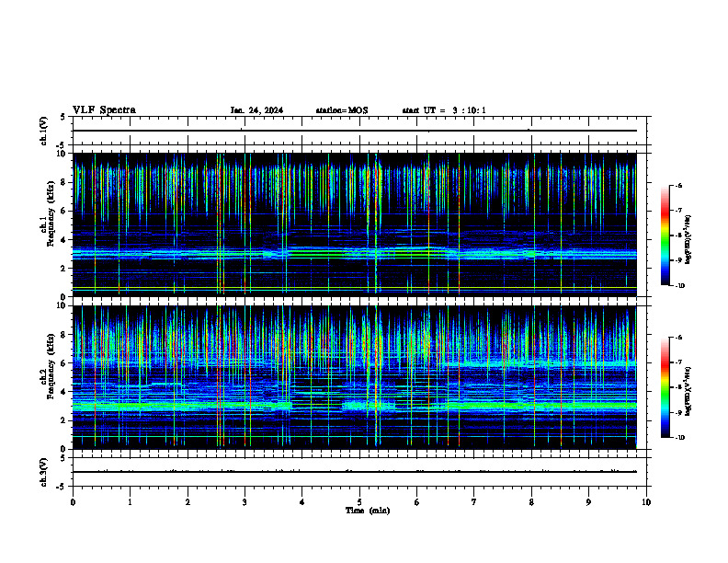Viewport: 728px width, 563px height.
Task: Click -8 label on ch.1 color bar
Action: [x=678, y=236]
